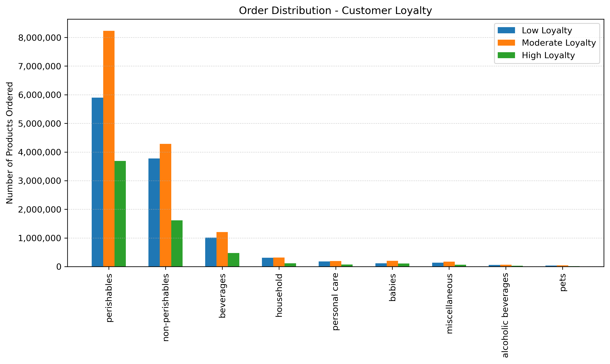Click the green non-perishables bar
Viewport: 610px width, 364px height.
pyautogui.click(x=177, y=243)
